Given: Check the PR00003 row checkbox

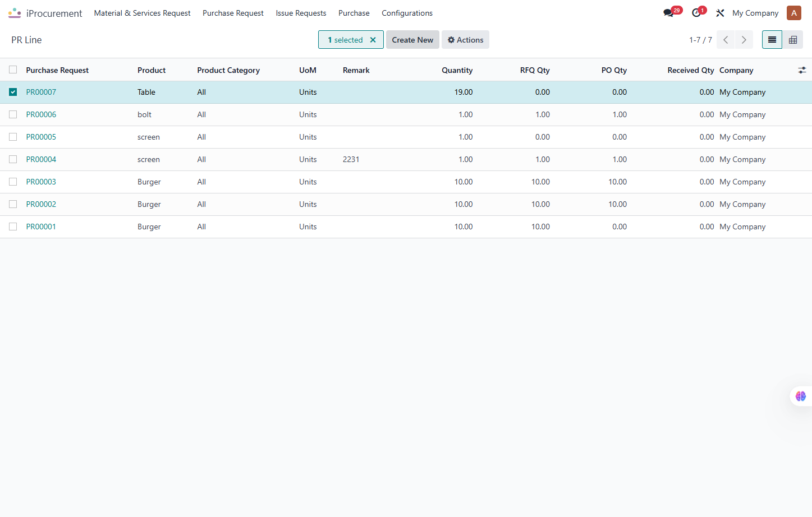Looking at the screenshot, I should pos(13,182).
